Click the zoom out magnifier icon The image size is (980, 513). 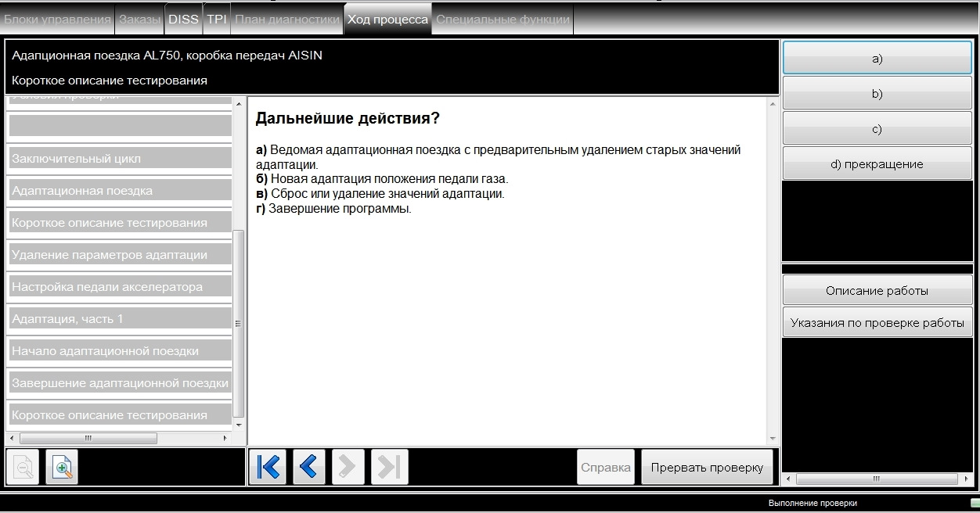pos(23,468)
